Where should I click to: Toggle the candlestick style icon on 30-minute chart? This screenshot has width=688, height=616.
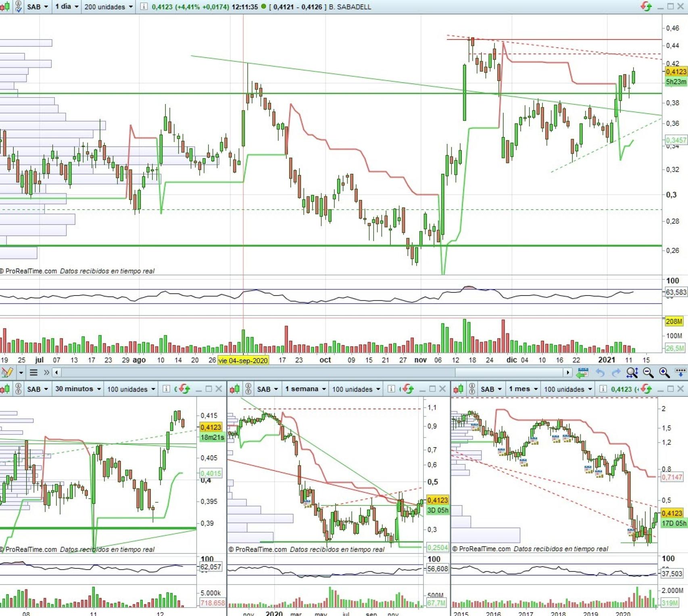(5, 389)
